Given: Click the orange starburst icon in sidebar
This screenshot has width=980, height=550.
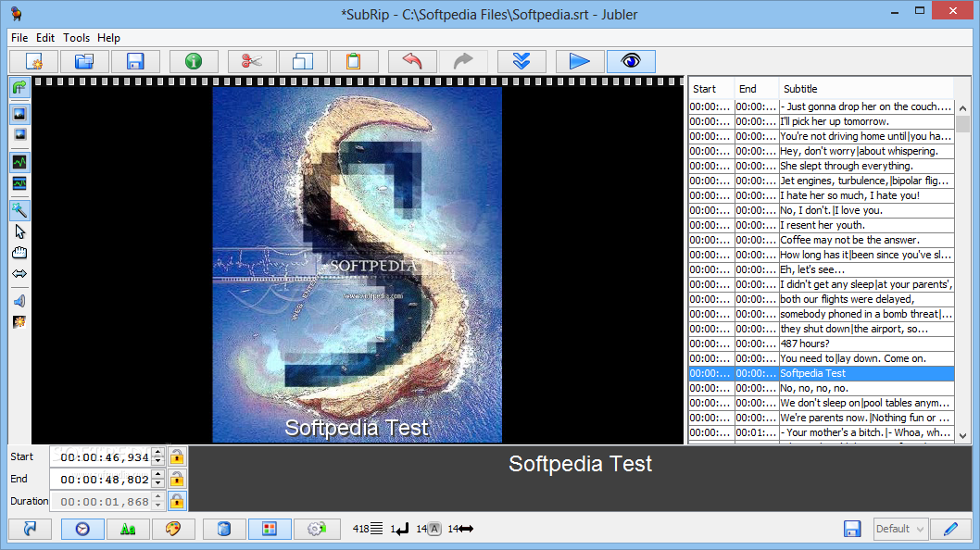Looking at the screenshot, I should point(19,322).
